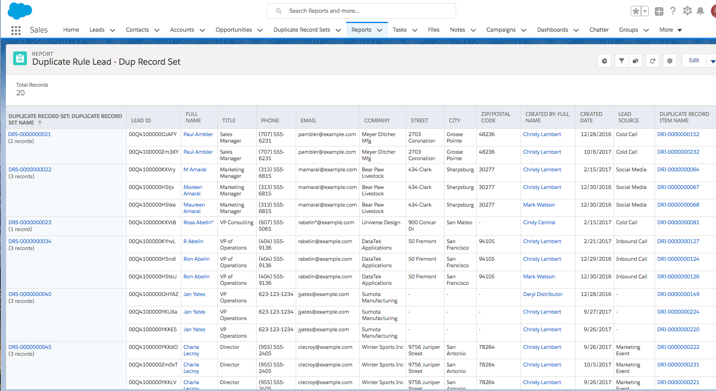Click the Edit report button
The image size is (716, 391).
[694, 61]
